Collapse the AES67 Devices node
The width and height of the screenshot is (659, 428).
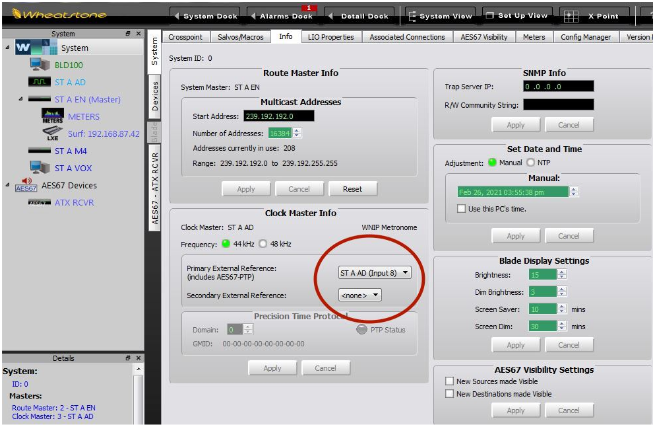[7, 185]
